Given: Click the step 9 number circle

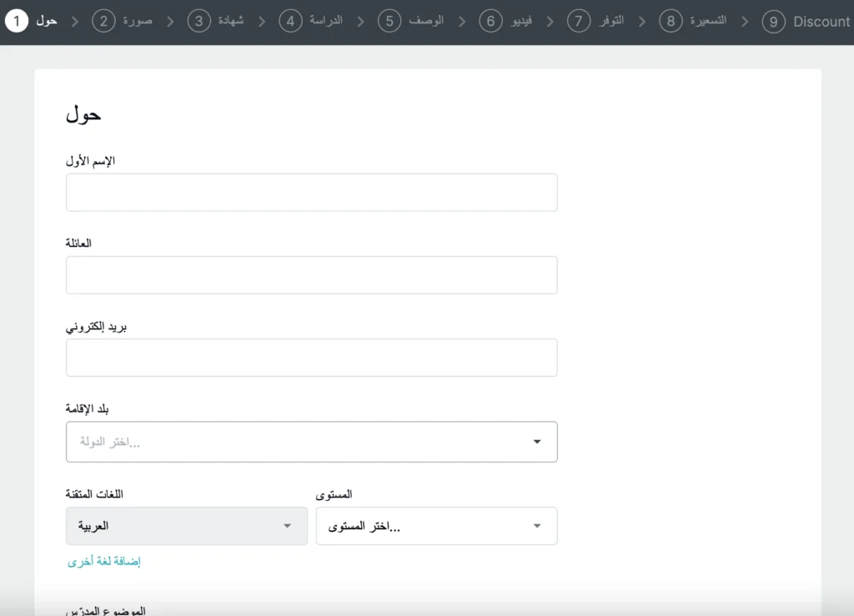Looking at the screenshot, I should pyautogui.click(x=773, y=21).
